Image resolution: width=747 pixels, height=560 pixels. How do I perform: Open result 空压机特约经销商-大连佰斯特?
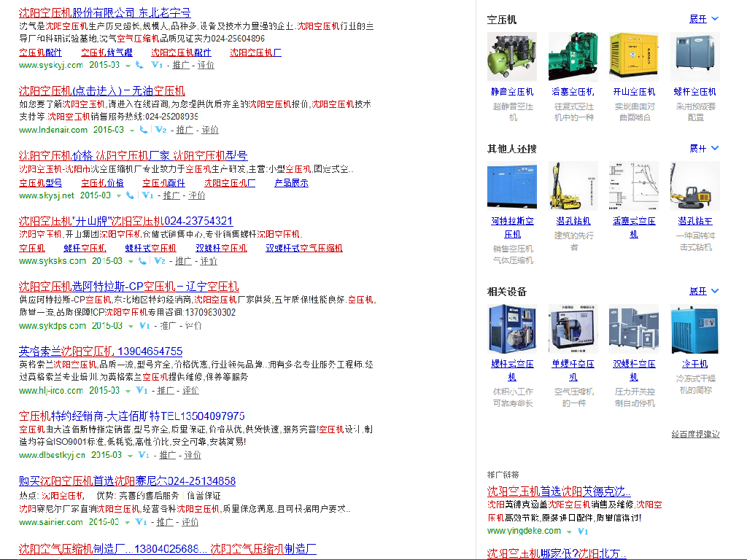132,416
